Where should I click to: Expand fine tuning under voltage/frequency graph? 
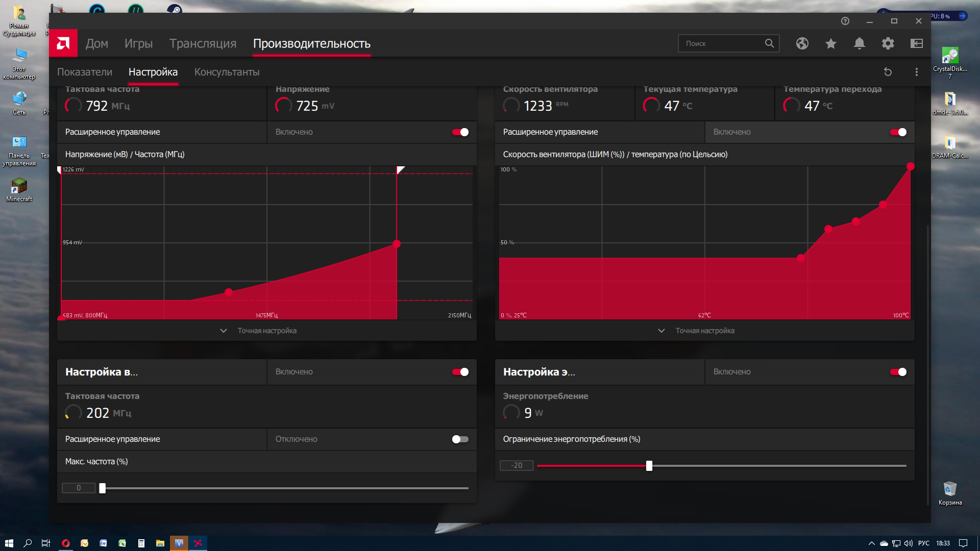tap(266, 331)
